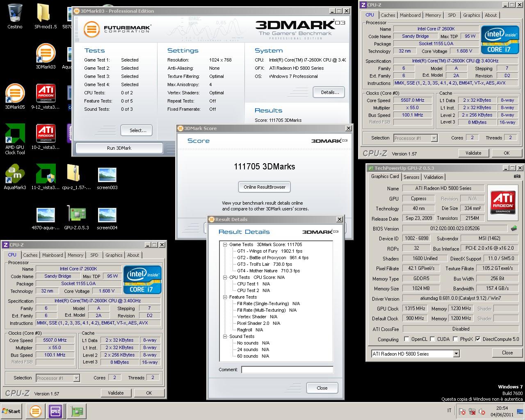Screen dimensions: 525x420
Task: Click the GPU-Z camera screenshot icon
Action: [517, 176]
